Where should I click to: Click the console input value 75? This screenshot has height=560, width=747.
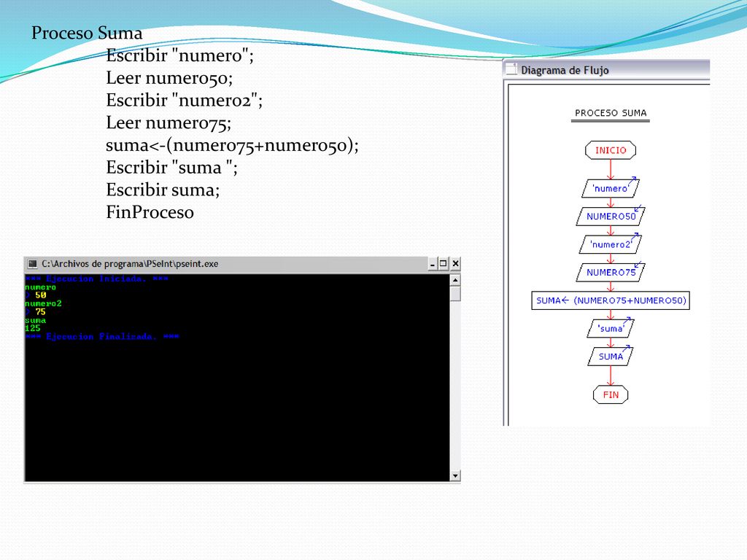click(x=41, y=312)
